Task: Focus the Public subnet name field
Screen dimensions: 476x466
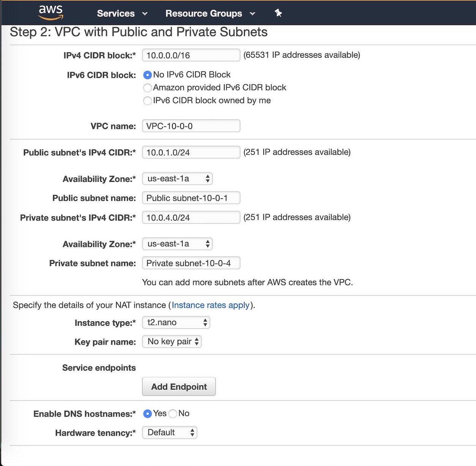Action: (191, 198)
